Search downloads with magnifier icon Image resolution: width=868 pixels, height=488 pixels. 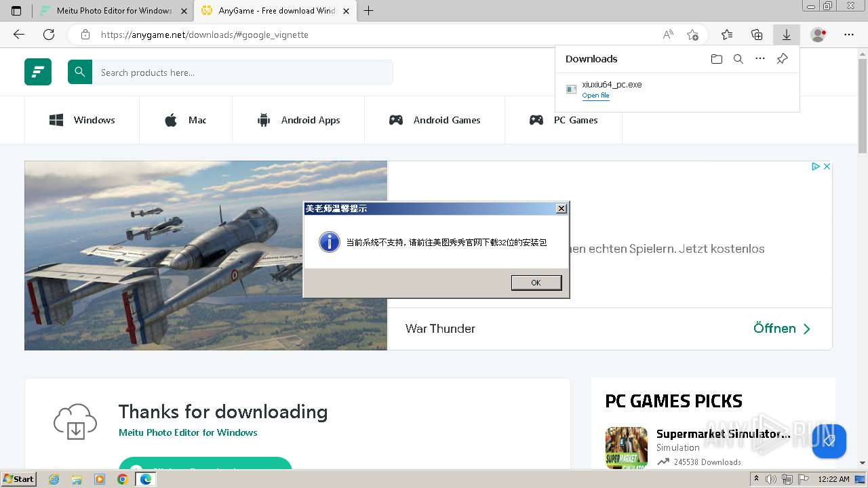pyautogui.click(x=738, y=59)
